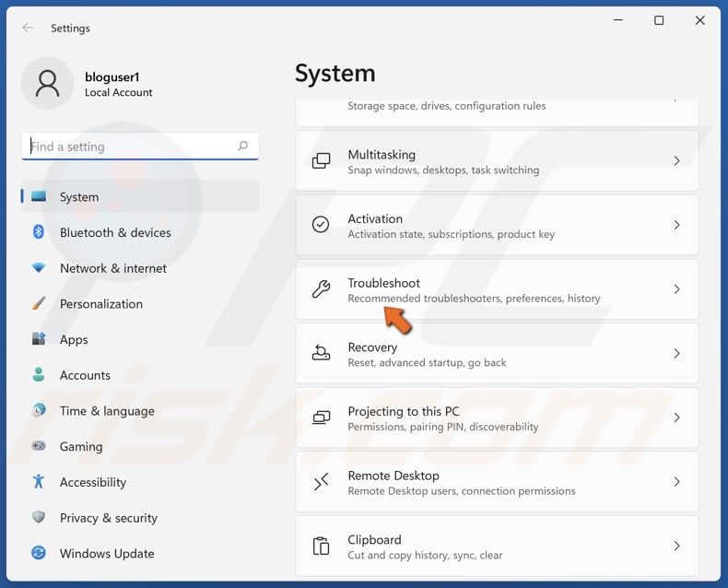This screenshot has width=728, height=588.
Task: Click "Remote Desktop users, connection permissions" text
Action: pyautogui.click(x=461, y=490)
